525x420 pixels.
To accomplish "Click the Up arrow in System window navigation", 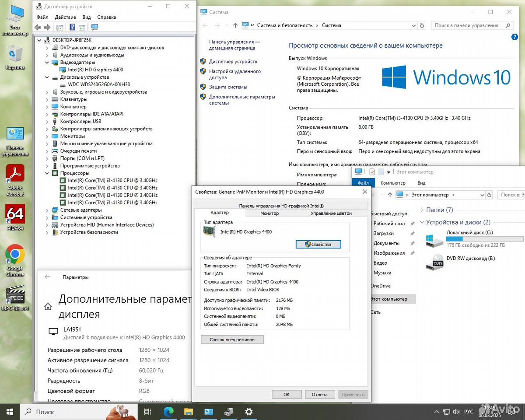I will click(x=235, y=25).
